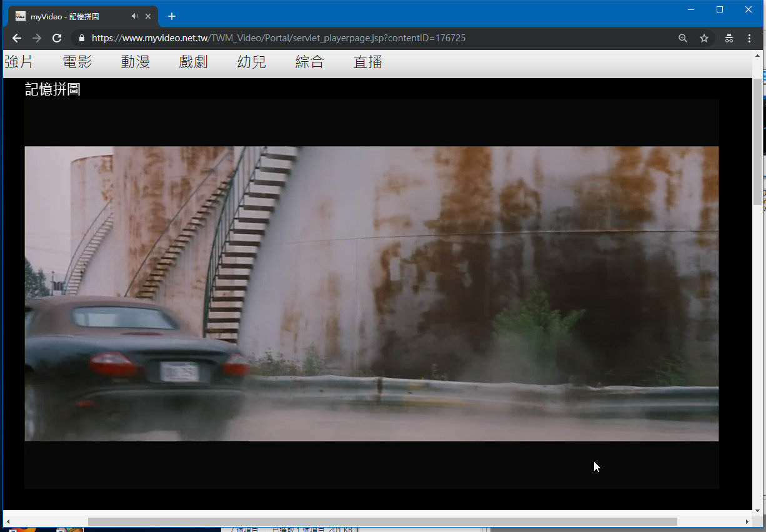
Task: Open the 戲劇 category
Action: pyautogui.click(x=193, y=62)
